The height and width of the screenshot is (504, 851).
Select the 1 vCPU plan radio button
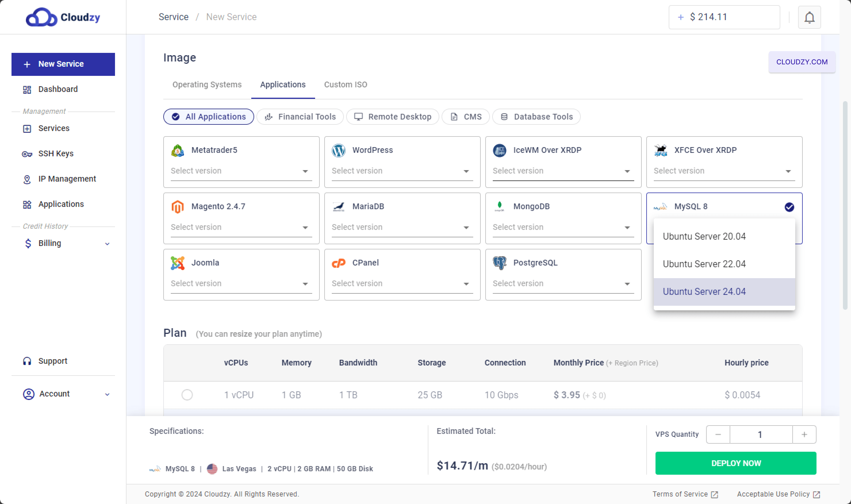(187, 395)
